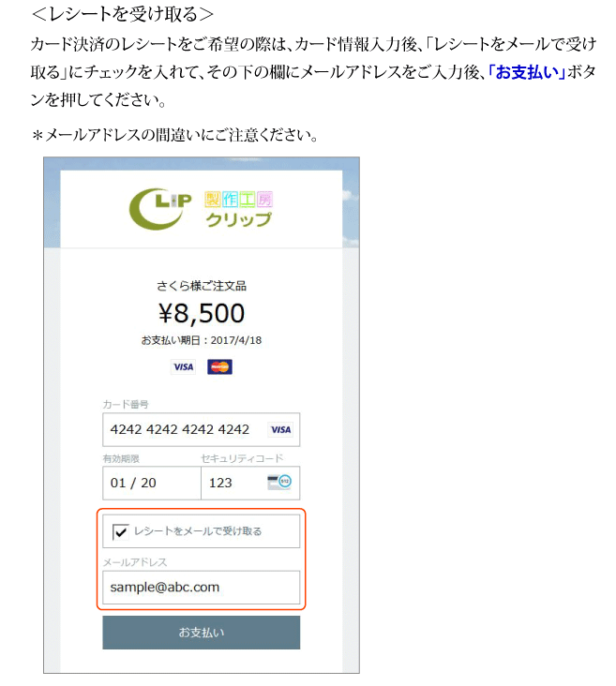Screen dimensions: 616x686
Task: Click the VISA icon below payment date
Action: click(183, 366)
